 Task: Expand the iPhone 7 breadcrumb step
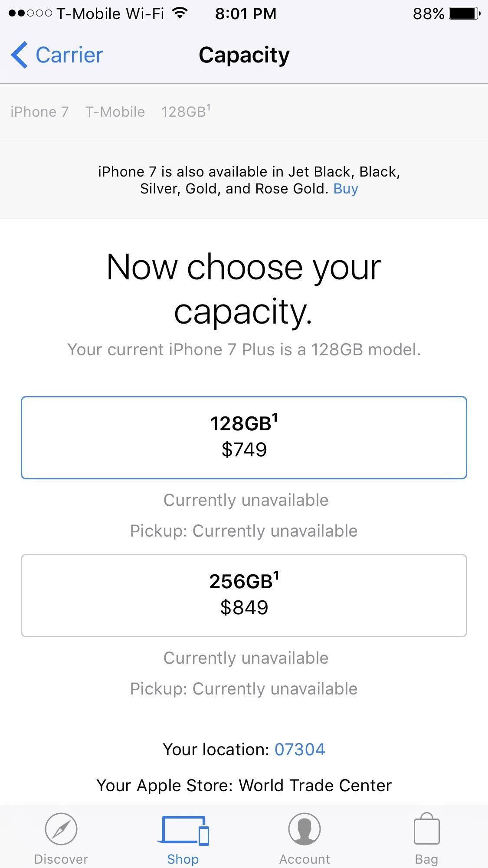(x=39, y=111)
